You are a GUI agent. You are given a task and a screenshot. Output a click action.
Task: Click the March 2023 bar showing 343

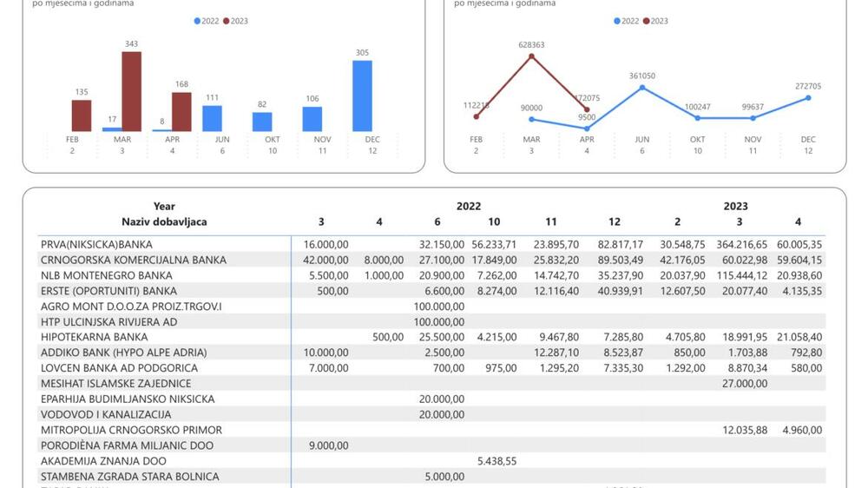[x=131, y=91]
